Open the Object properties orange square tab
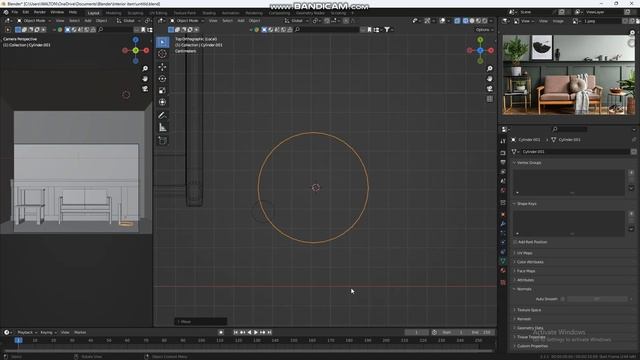Viewport: 640px width, 360px height. click(503, 214)
